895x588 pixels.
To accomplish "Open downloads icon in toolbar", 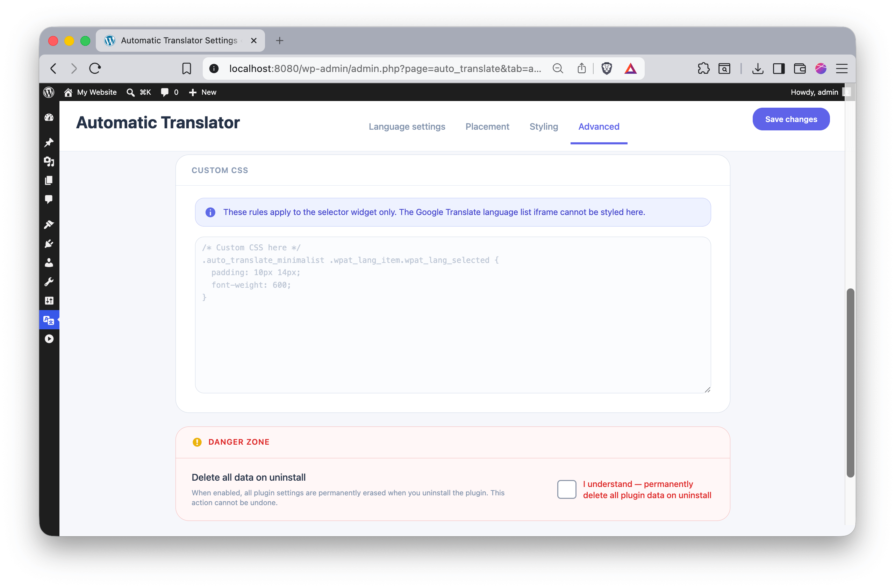I will pyautogui.click(x=758, y=69).
